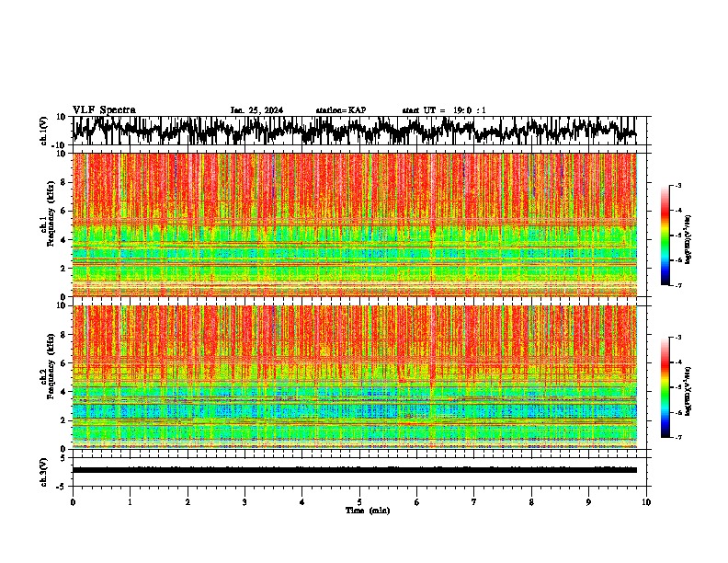The width and height of the screenshot is (728, 563).
Task: Click the "-7" label on ch.1 color scale
Action: pyautogui.click(x=677, y=285)
